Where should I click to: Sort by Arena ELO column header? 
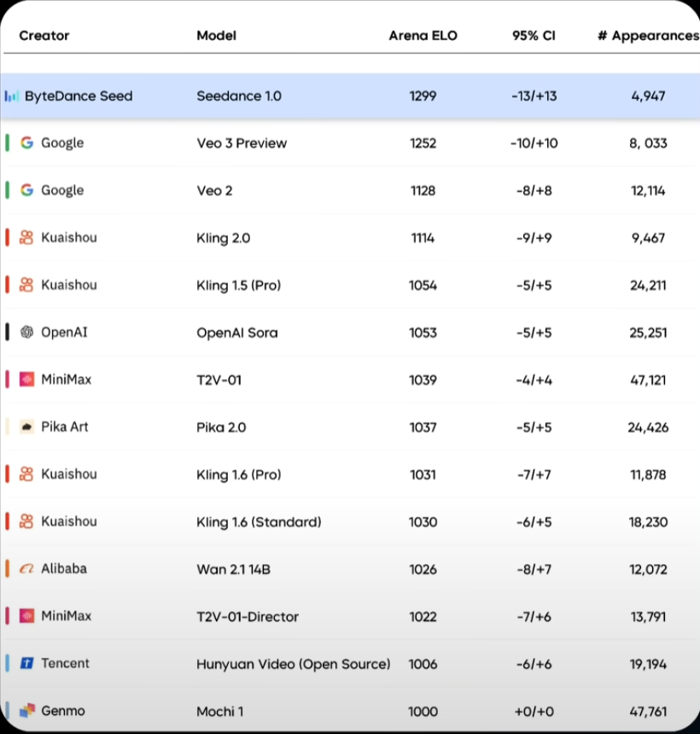pos(423,36)
